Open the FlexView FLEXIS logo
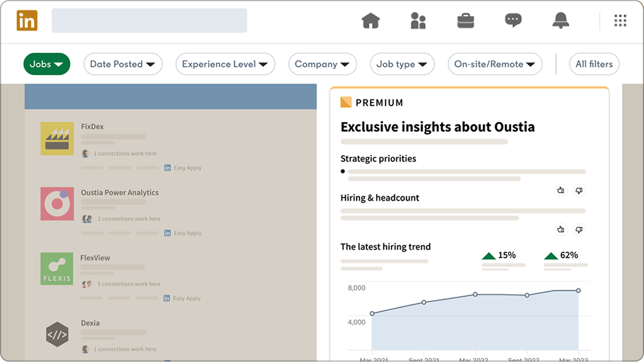This screenshot has width=644, height=362. pos(57,269)
